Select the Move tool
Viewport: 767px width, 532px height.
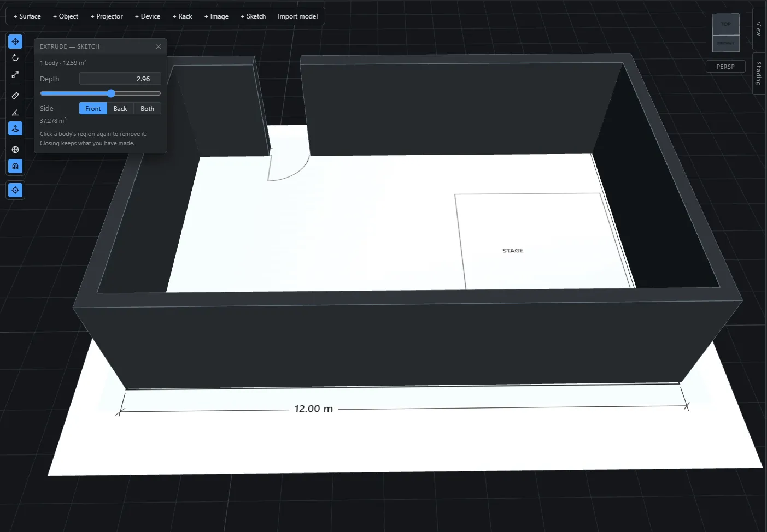(x=15, y=42)
